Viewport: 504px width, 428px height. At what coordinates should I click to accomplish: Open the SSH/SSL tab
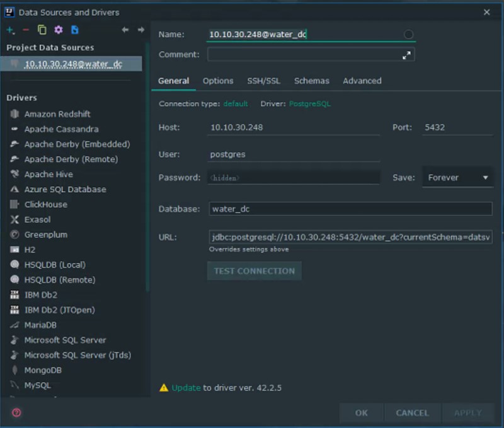(x=263, y=81)
